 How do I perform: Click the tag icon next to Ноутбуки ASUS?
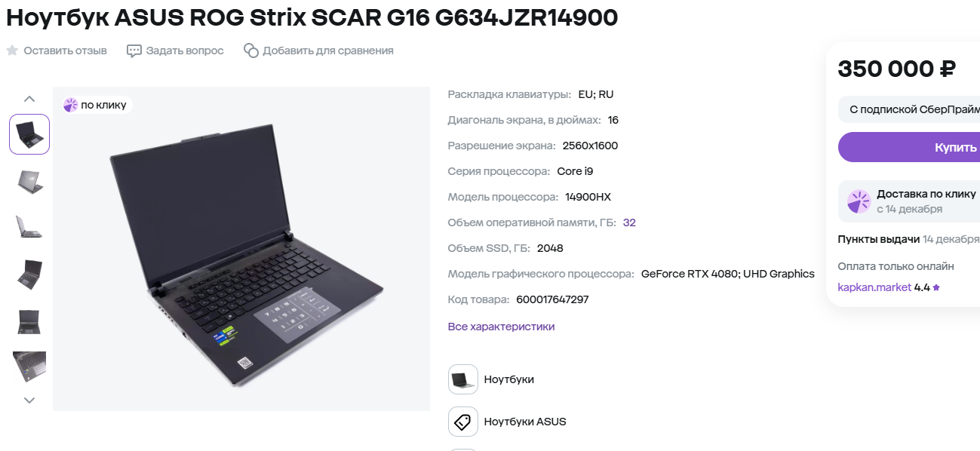[x=463, y=422]
